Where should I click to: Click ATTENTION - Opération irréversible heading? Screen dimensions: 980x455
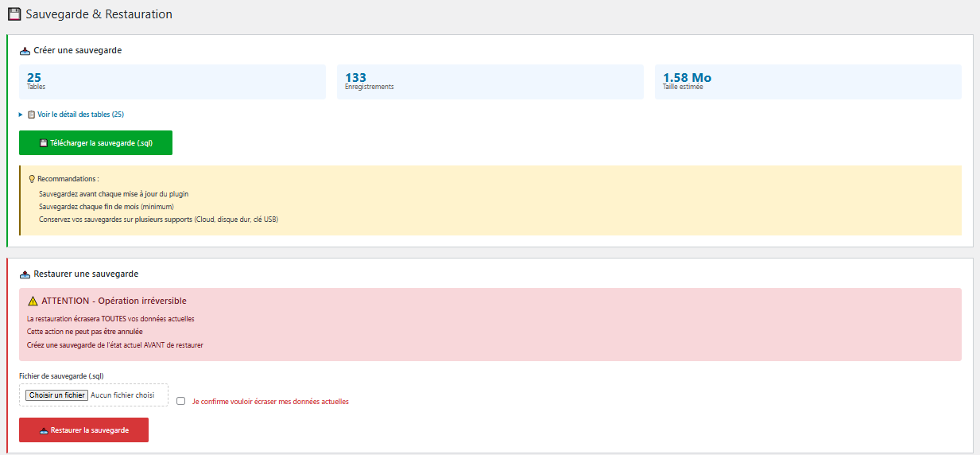(114, 301)
